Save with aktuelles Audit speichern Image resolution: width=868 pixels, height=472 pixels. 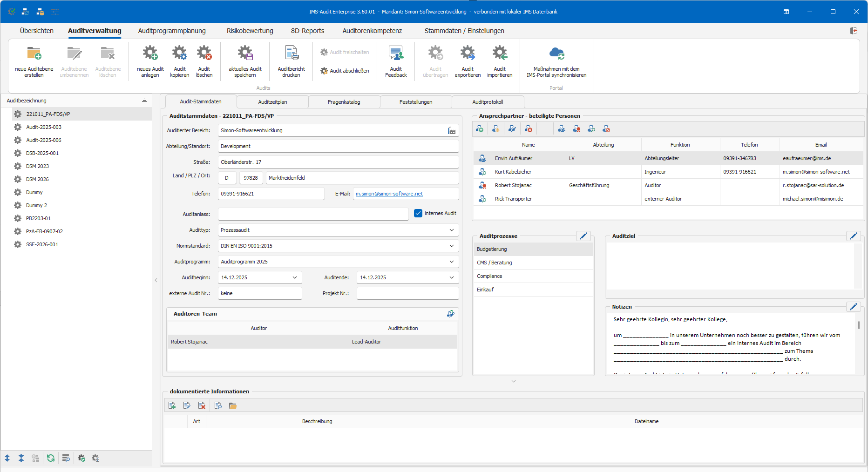click(x=245, y=61)
